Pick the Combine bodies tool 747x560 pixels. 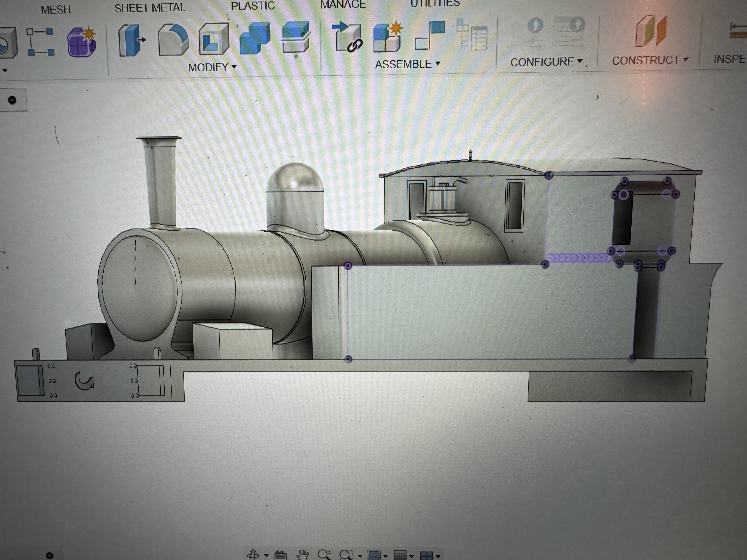click(x=255, y=38)
